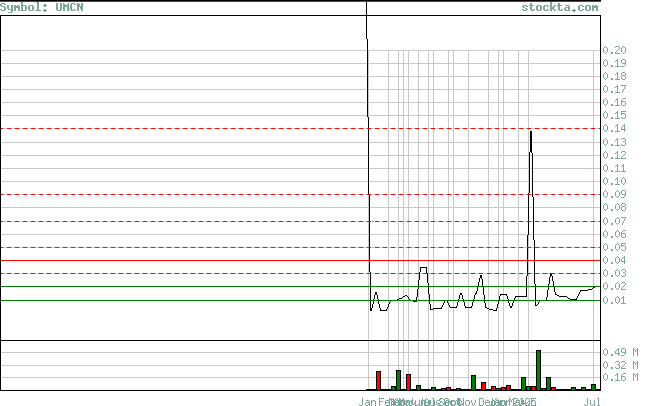Click the 0.02 price axis label
This screenshot has height=406, width=655.
(614, 286)
